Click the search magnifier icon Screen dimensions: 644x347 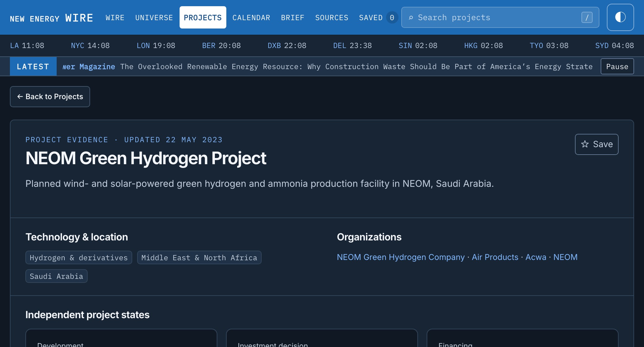tap(411, 18)
